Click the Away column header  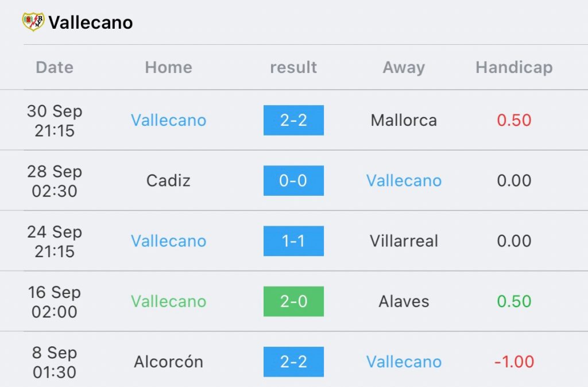click(x=404, y=68)
